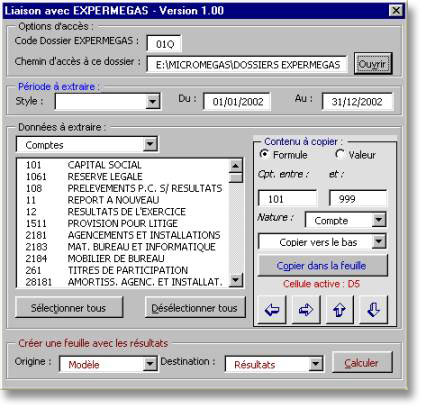Select account 28181 AMORTISS. AGENC. ET INSTALLAT.
428x410 pixels.
click(x=123, y=282)
